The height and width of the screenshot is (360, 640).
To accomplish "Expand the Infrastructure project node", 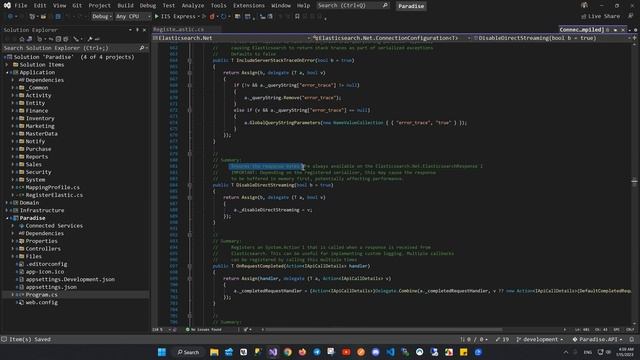I will tap(7, 210).
